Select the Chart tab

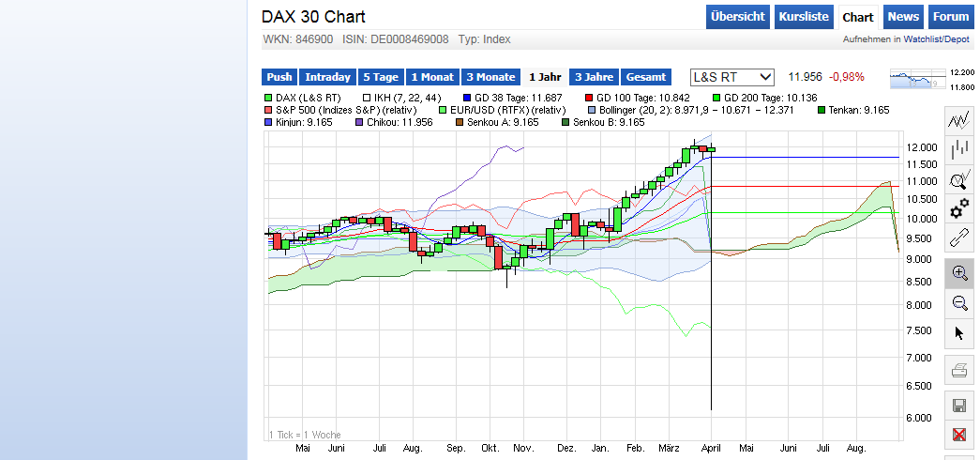858,17
